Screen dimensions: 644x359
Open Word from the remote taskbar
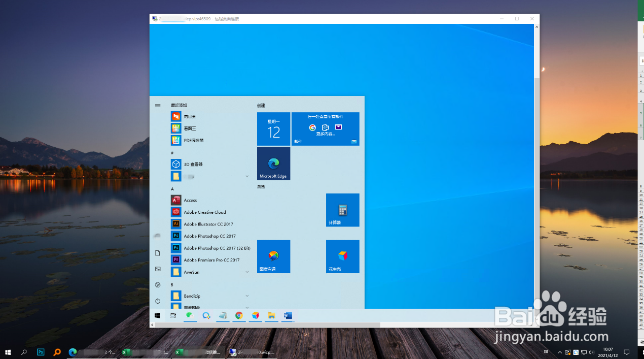288,315
